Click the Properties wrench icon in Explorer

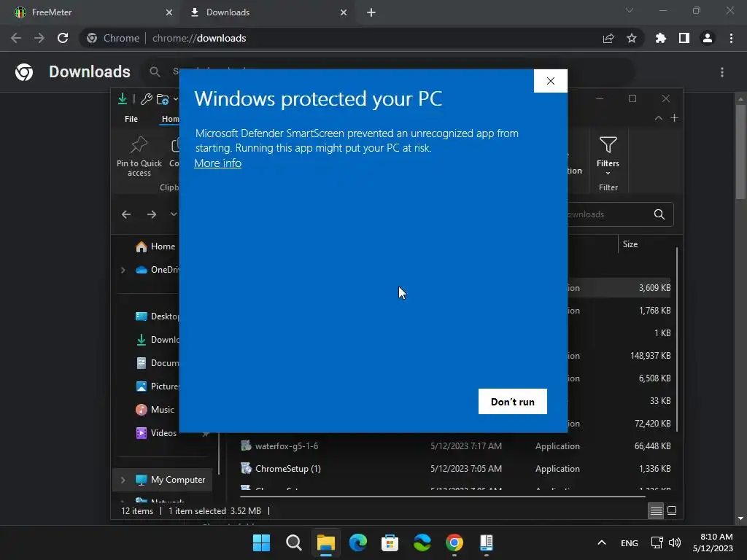pos(146,99)
